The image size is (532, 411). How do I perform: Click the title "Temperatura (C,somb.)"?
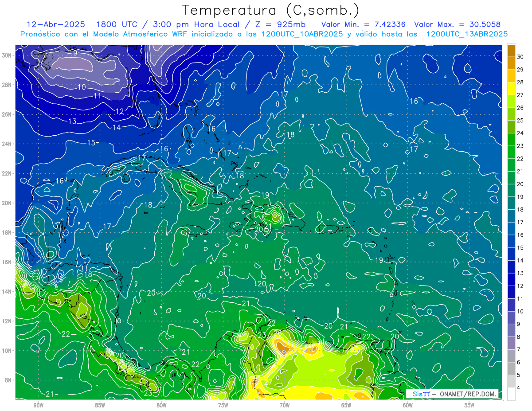click(x=271, y=11)
